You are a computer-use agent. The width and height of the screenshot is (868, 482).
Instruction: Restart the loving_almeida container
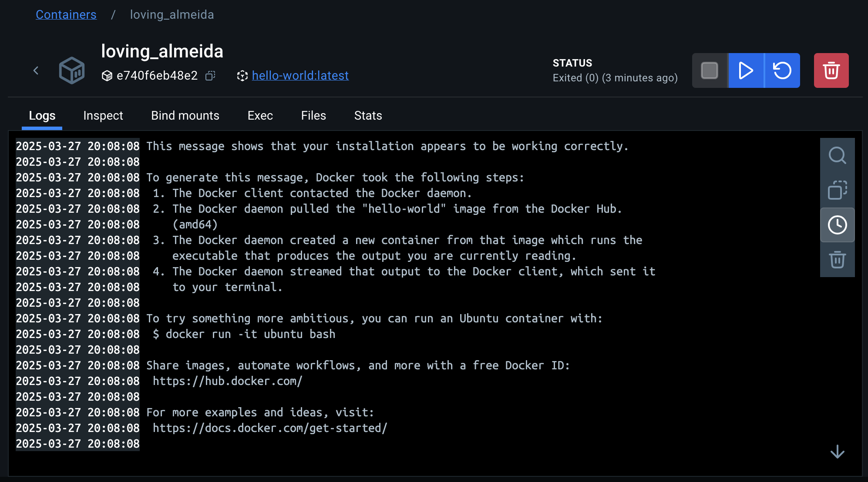[x=782, y=70]
